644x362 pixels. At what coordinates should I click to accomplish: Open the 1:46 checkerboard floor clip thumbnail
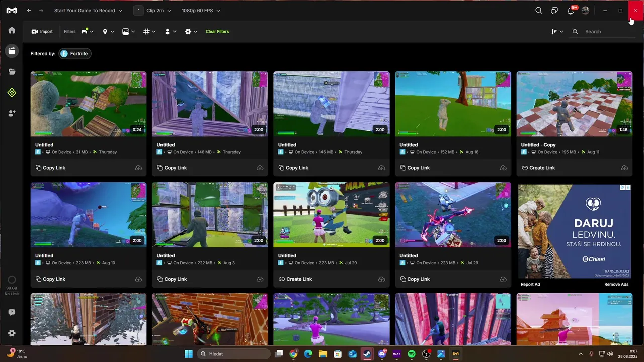[575, 104]
